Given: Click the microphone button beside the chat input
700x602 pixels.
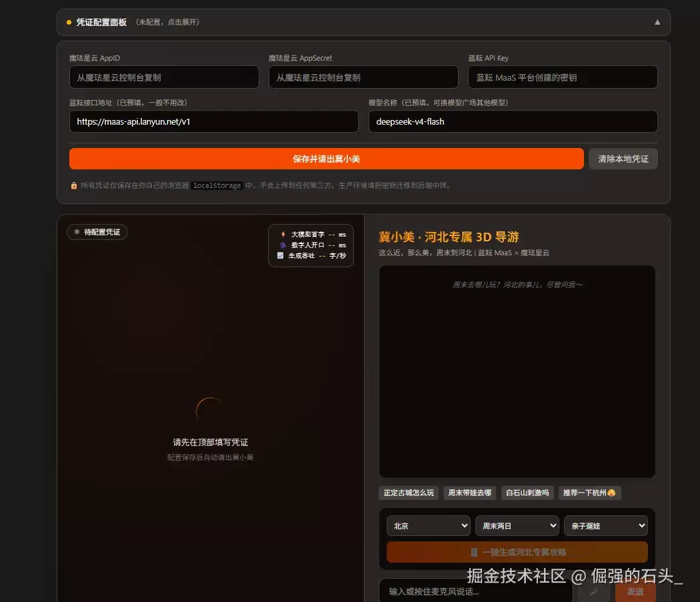Looking at the screenshot, I should (594, 592).
